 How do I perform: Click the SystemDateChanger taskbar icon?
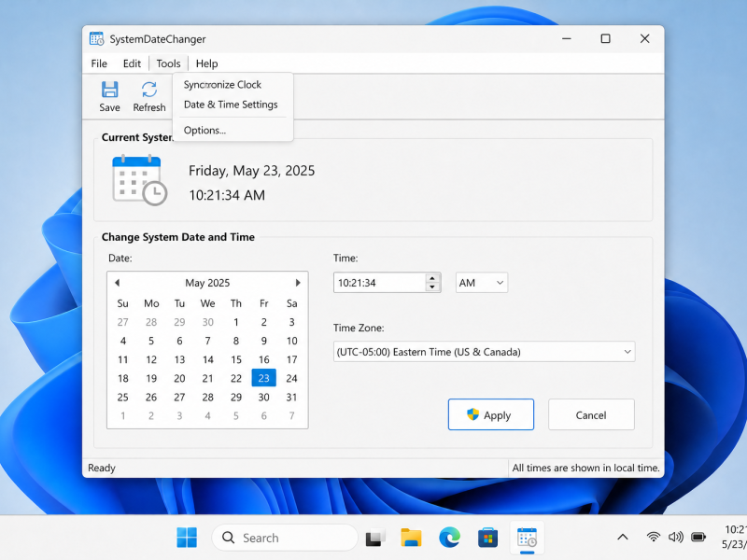[527, 538]
